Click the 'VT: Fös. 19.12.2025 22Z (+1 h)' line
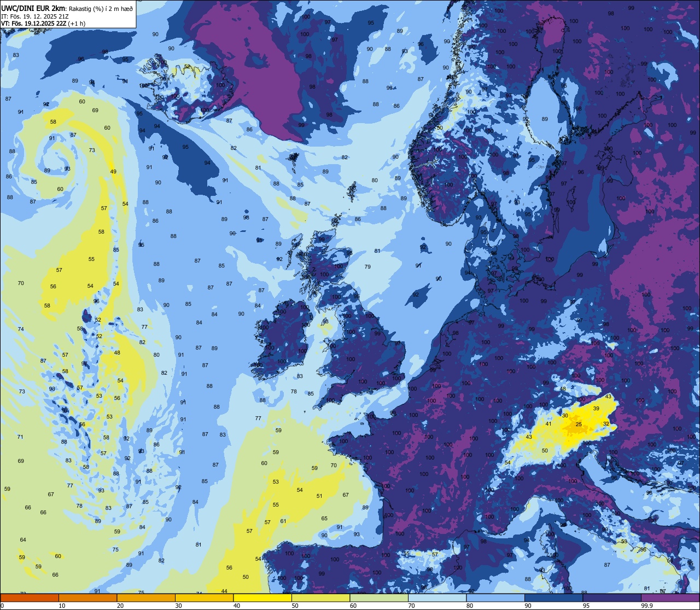The height and width of the screenshot is (610, 700). (x=44, y=24)
